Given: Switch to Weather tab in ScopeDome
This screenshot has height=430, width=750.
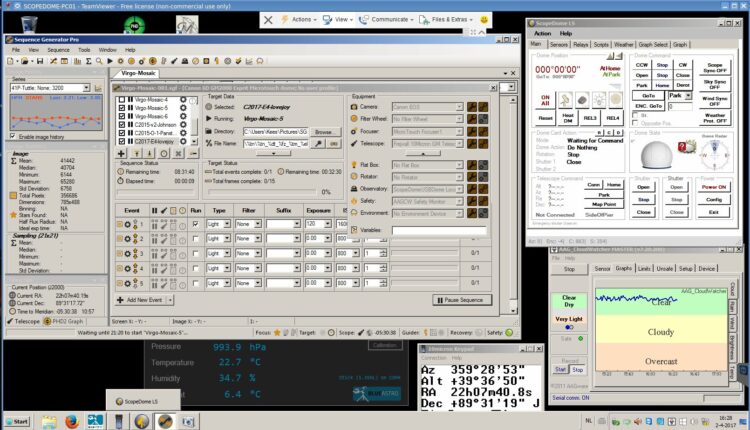Looking at the screenshot, I should [624, 44].
